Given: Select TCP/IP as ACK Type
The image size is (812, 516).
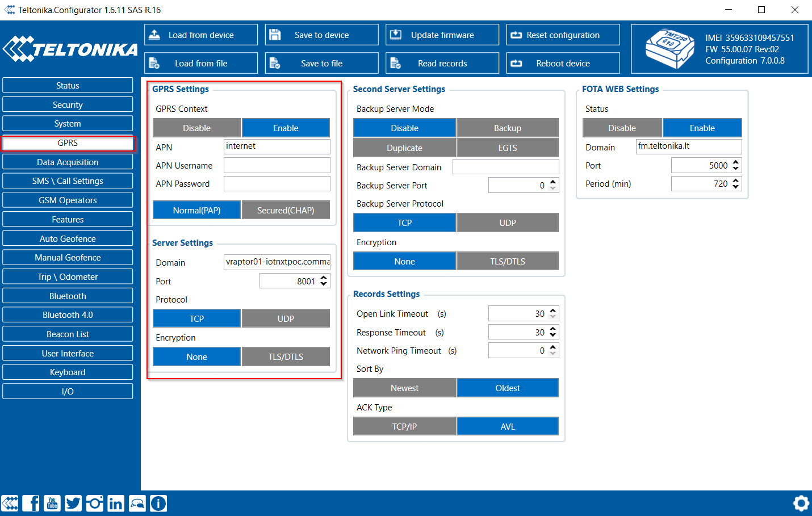Looking at the screenshot, I should [404, 426].
